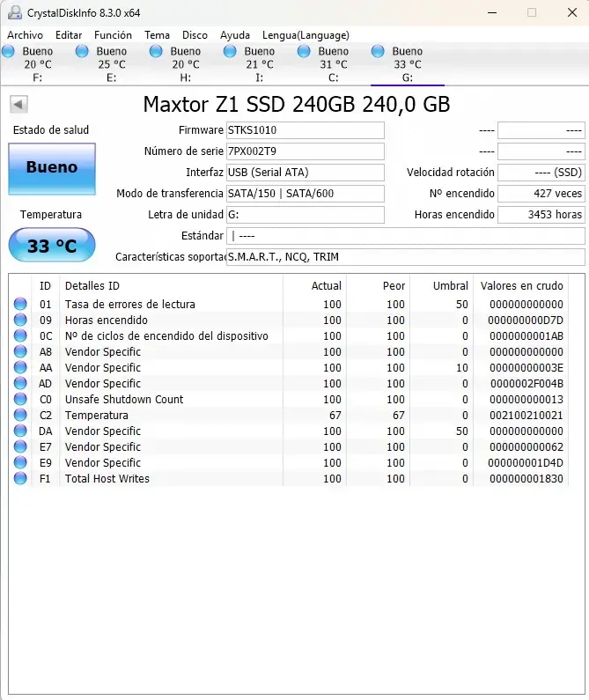Switch to disk I: tab
The height and width of the screenshot is (700, 589).
click(x=260, y=64)
